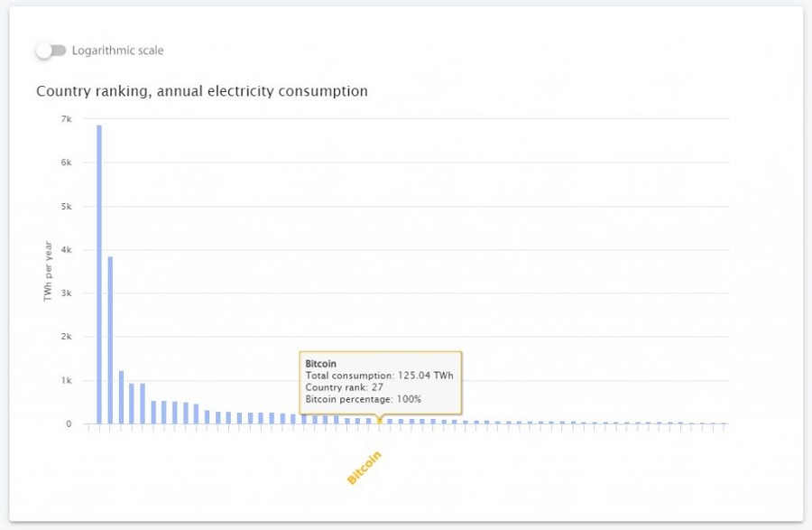The height and width of the screenshot is (530, 812).
Task: Click the 1k y-axis label
Action: coord(66,380)
